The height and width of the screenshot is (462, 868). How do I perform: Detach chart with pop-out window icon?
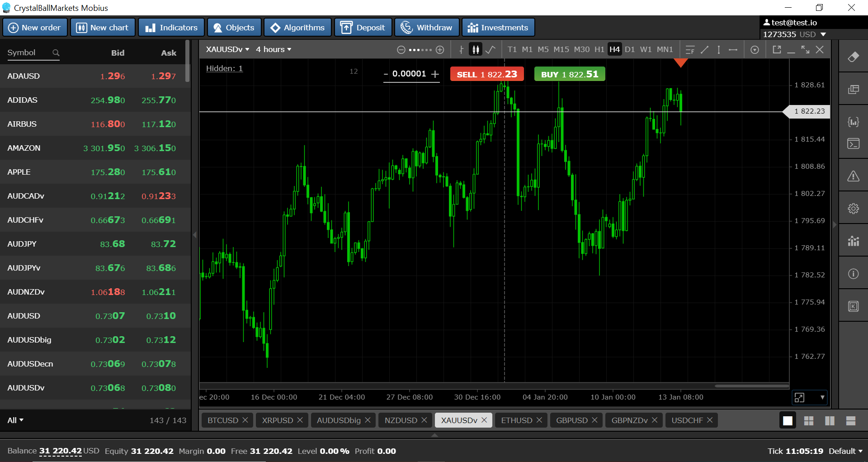pyautogui.click(x=777, y=49)
